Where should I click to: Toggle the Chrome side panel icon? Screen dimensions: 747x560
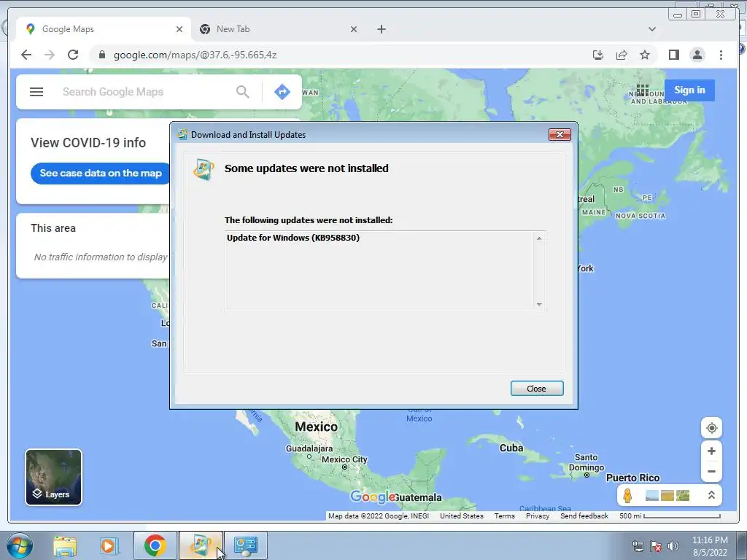click(x=673, y=55)
